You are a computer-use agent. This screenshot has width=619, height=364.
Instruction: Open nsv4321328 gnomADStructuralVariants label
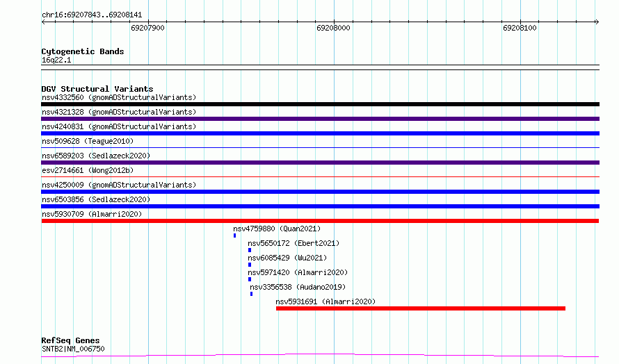tap(119, 112)
